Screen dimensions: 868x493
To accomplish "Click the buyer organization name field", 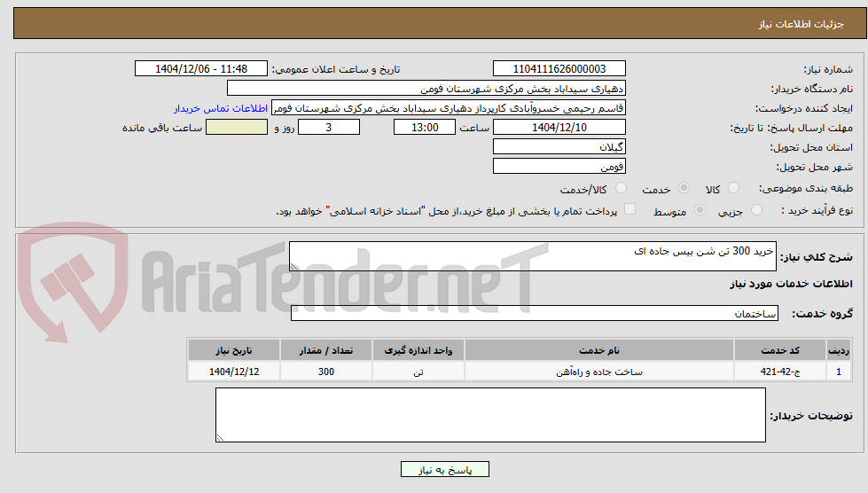I will tap(426, 89).
